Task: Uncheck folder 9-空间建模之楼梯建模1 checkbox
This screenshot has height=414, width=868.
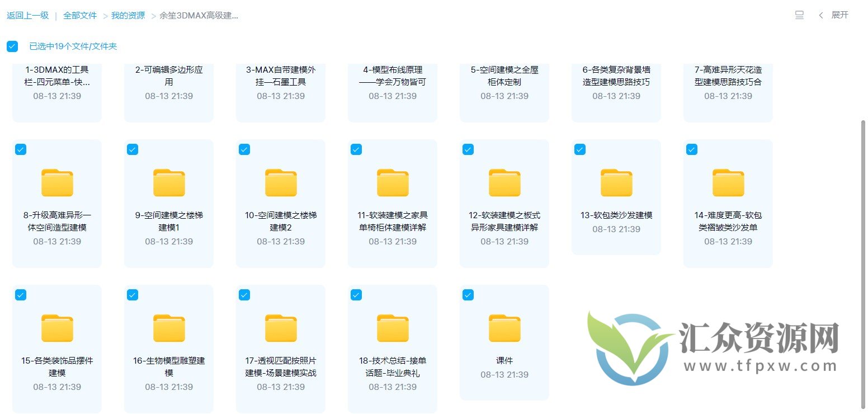Action: click(133, 149)
